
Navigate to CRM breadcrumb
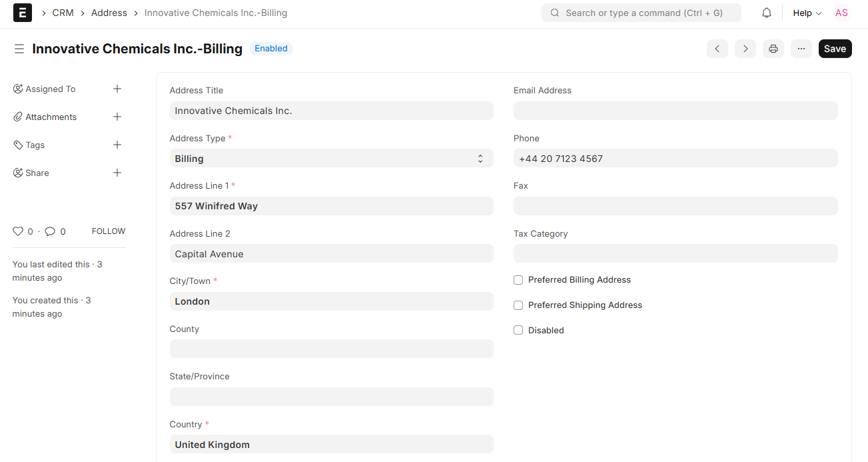(x=63, y=13)
